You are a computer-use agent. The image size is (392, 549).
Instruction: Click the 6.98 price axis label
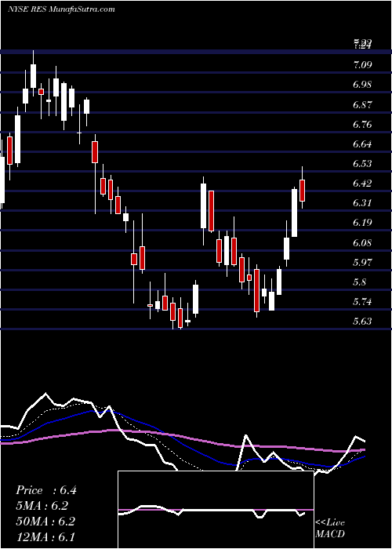[362, 85]
